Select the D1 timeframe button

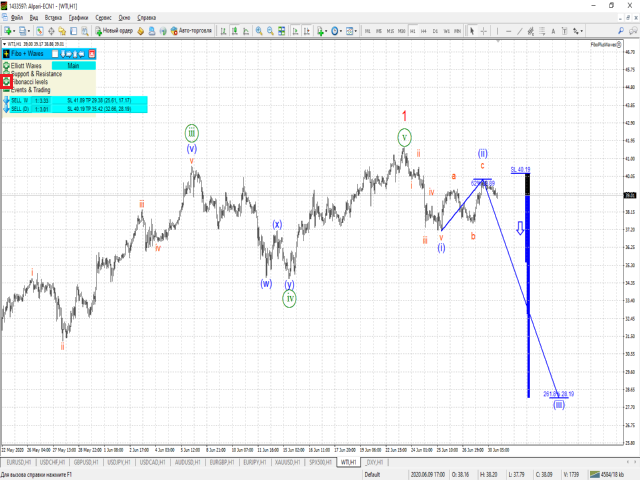(x=435, y=31)
